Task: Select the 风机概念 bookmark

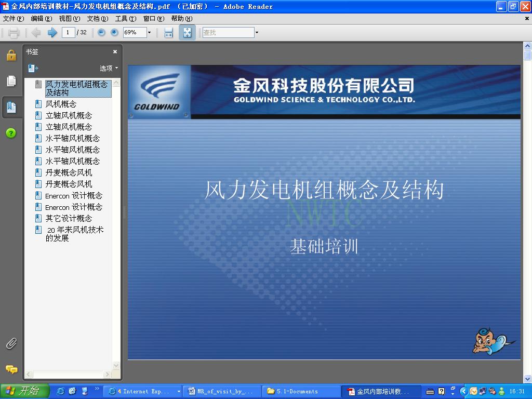Action: pyautogui.click(x=61, y=103)
